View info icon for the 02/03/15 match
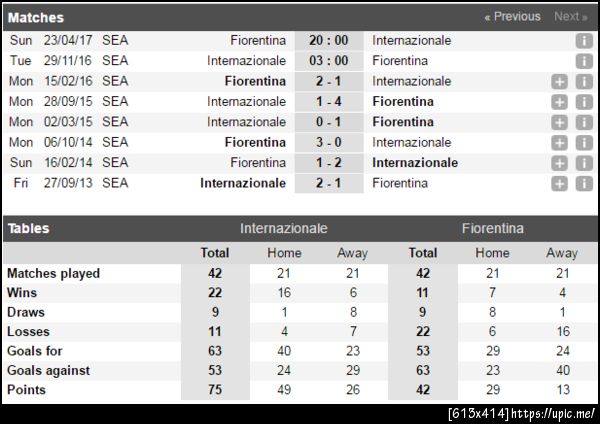Screen dimensions: 600x424 click(584, 122)
